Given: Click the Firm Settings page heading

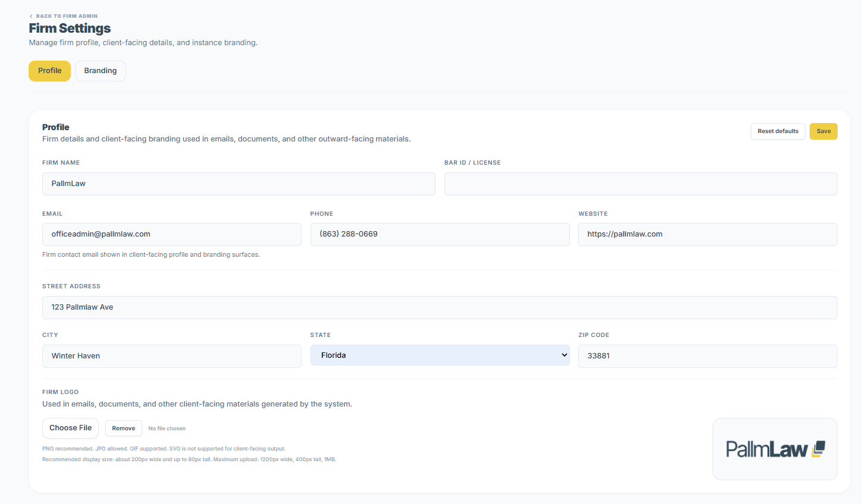Looking at the screenshot, I should [70, 29].
